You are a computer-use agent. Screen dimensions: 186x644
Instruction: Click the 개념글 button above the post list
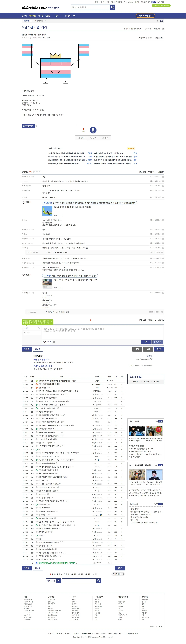37,349
